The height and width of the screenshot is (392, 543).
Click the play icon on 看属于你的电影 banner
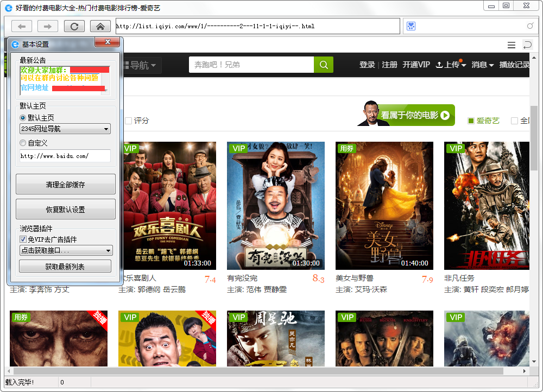(x=445, y=115)
